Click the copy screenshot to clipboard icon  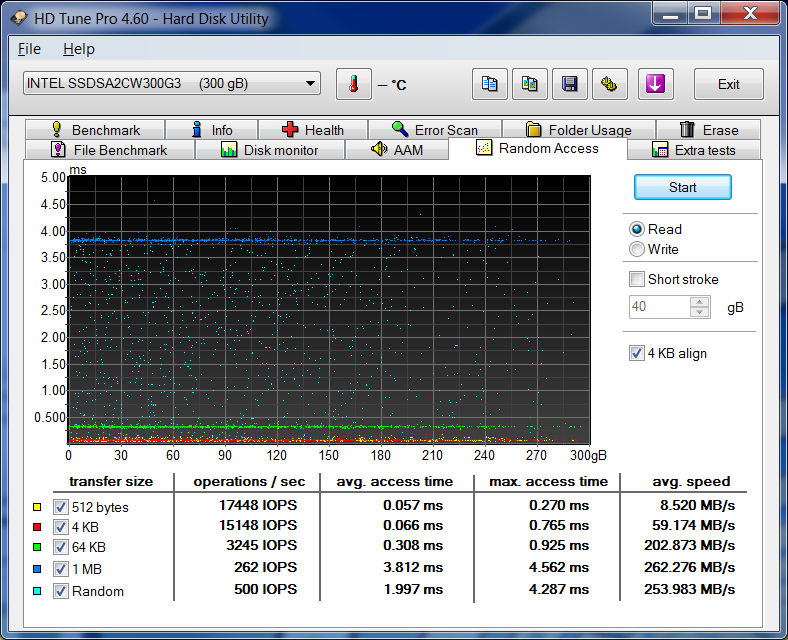pyautogui.click(x=529, y=84)
